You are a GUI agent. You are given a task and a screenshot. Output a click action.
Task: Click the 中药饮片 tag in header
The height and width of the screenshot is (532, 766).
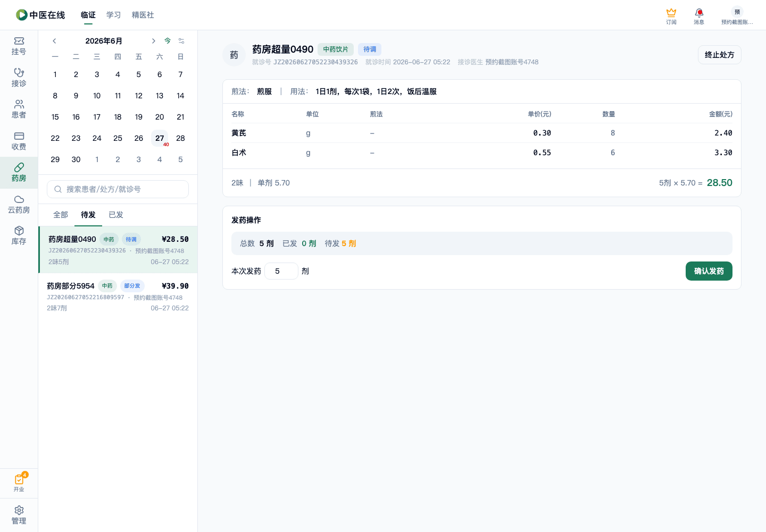click(336, 49)
